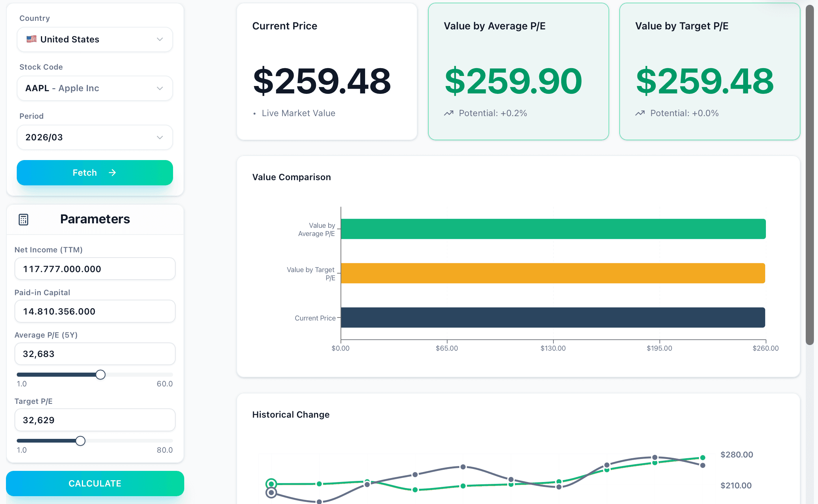Click the United States flag icon
Viewport: 818px width, 504px height.
coord(32,39)
